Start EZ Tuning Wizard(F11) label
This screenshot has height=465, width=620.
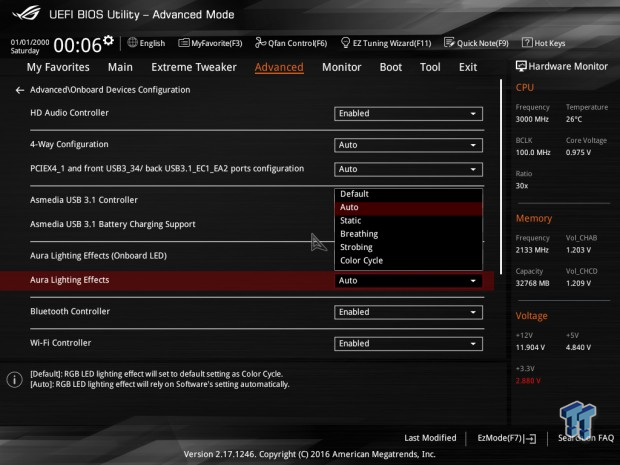[x=392, y=43]
